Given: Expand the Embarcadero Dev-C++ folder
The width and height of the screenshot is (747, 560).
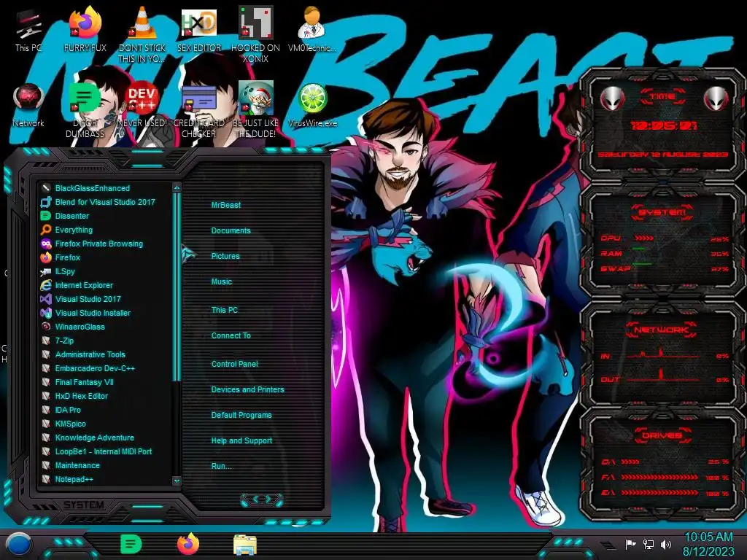Looking at the screenshot, I should [x=95, y=368].
